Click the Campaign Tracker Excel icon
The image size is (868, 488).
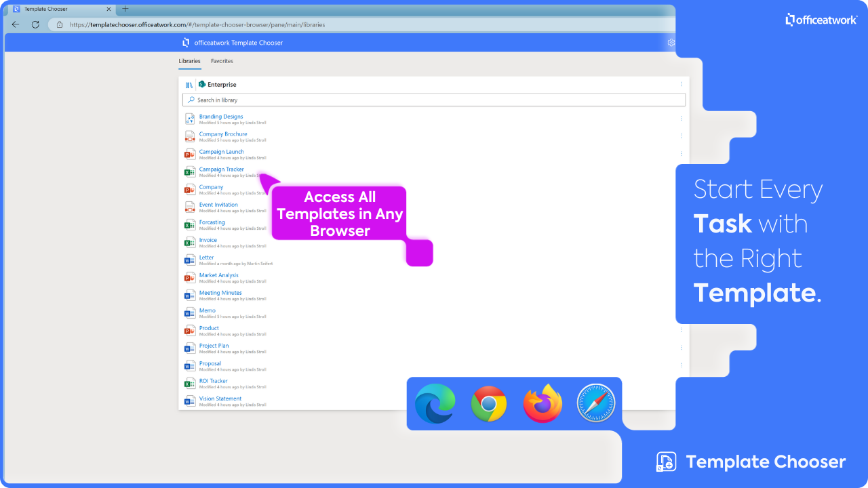tap(190, 171)
